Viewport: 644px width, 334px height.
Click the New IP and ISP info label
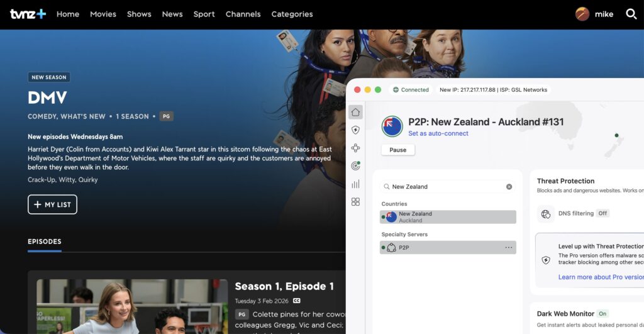493,89
